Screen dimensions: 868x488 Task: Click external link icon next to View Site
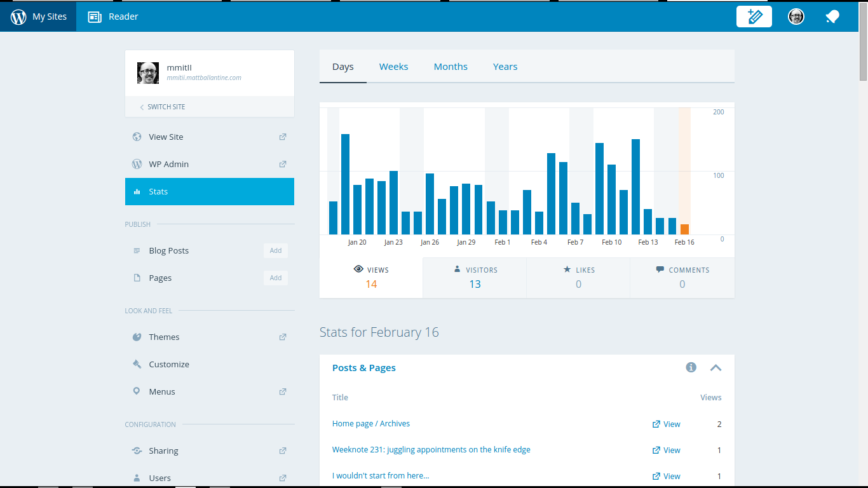(x=283, y=137)
